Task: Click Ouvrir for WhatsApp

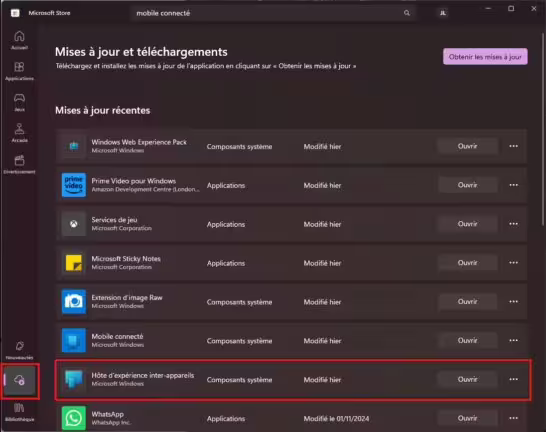Action: [468, 418]
